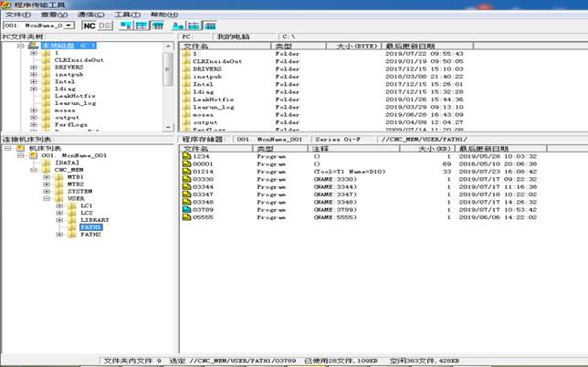
Task: Switch NC program list to detail view
Action: pyautogui.click(x=210, y=26)
